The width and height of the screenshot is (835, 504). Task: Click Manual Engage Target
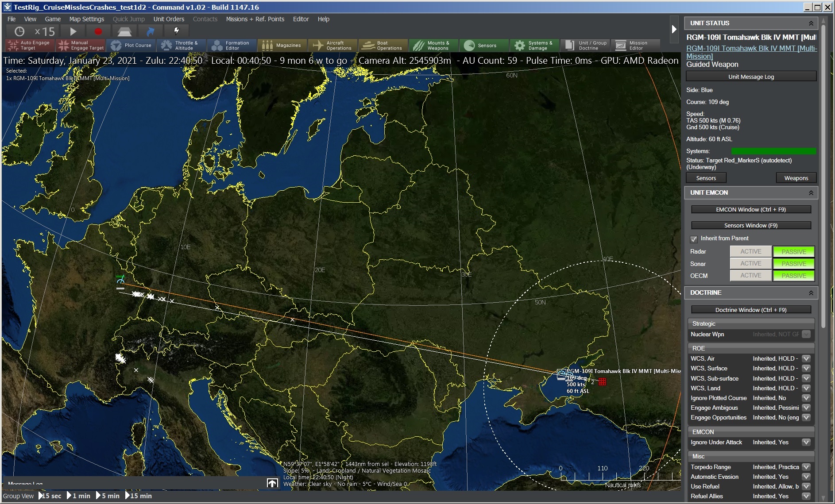point(81,45)
